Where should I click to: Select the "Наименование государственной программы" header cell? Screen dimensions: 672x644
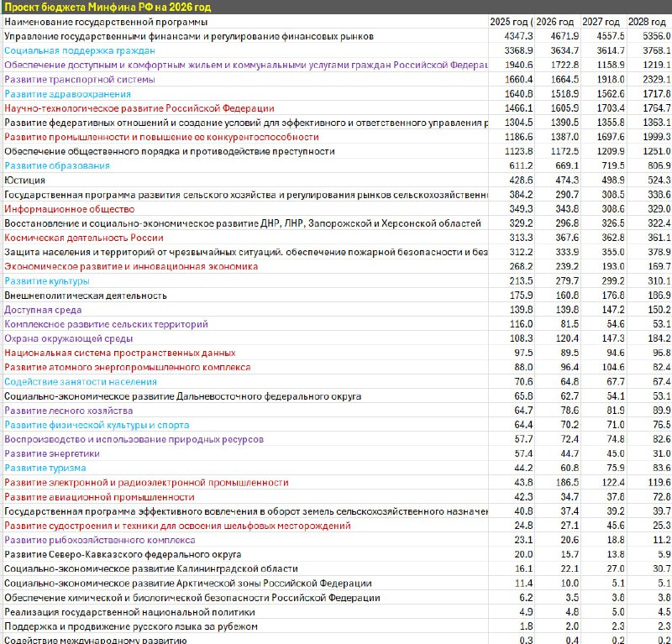click(106, 22)
